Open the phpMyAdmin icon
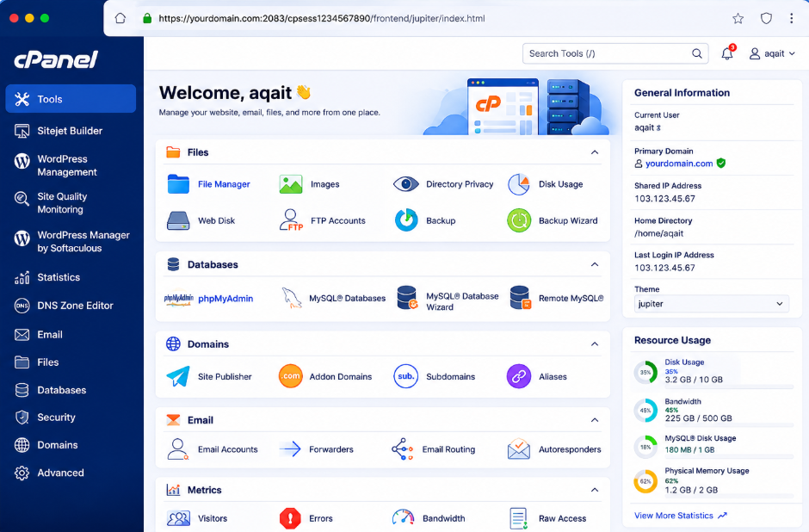809x532 pixels. coord(178,298)
